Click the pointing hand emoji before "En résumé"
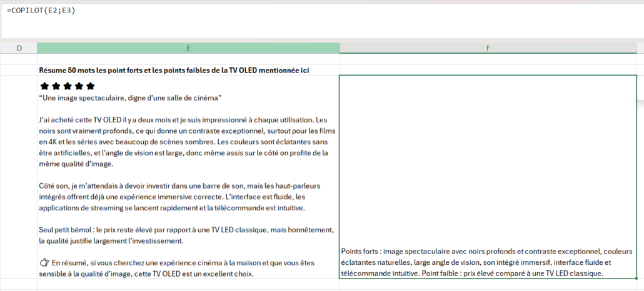644x291 pixels. pos(44,263)
